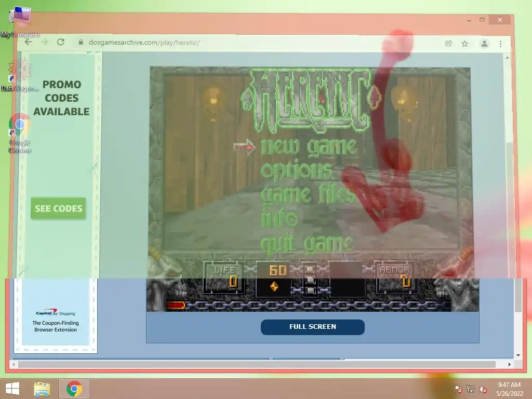Click the Chrome taskbar icon

[x=74, y=389]
